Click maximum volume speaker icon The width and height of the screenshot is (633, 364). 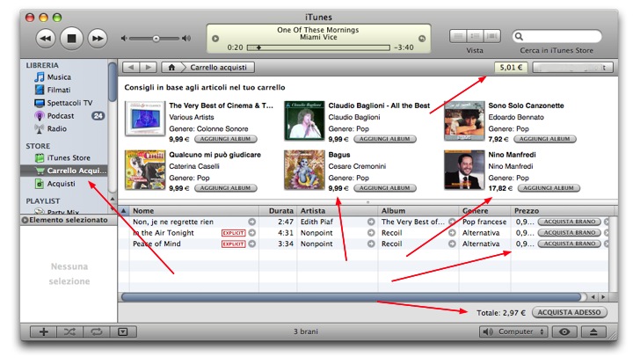[186, 39]
